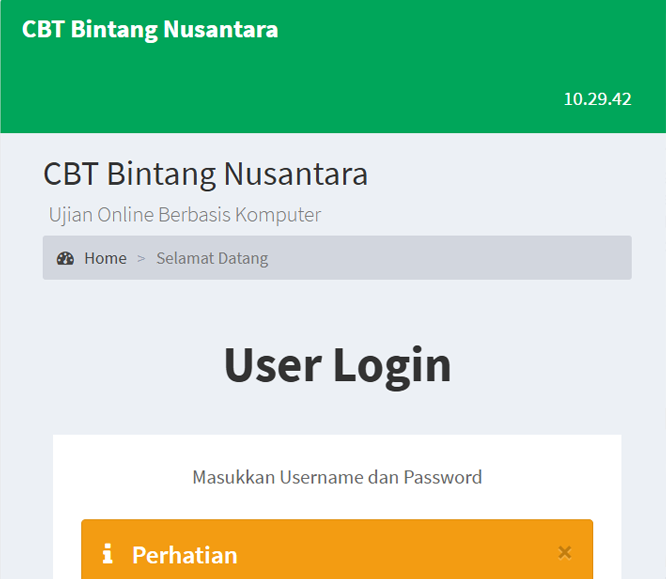Click the CBT Bintang Nusantara header brand
Viewport: 666px width, 579px height.
point(150,30)
